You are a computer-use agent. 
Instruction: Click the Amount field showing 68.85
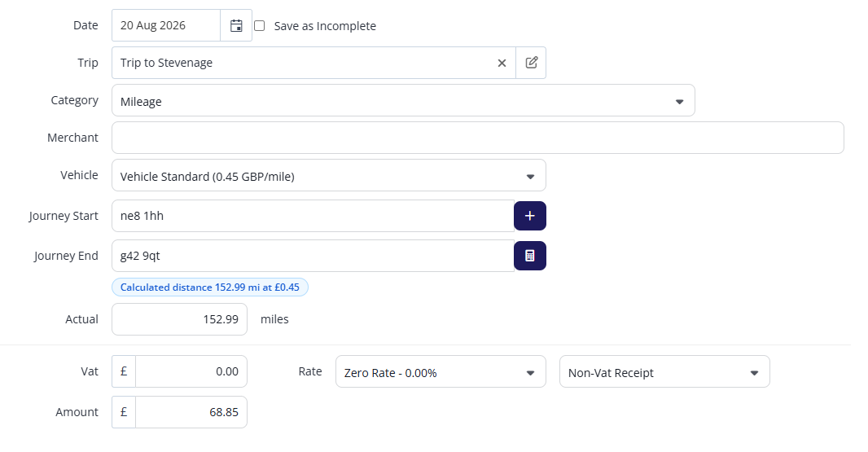click(191, 412)
